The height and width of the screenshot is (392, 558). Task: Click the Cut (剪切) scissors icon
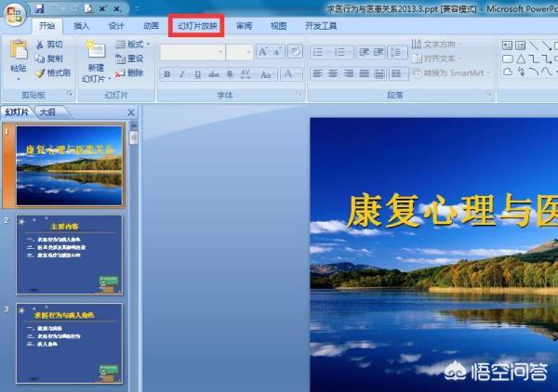(x=41, y=44)
